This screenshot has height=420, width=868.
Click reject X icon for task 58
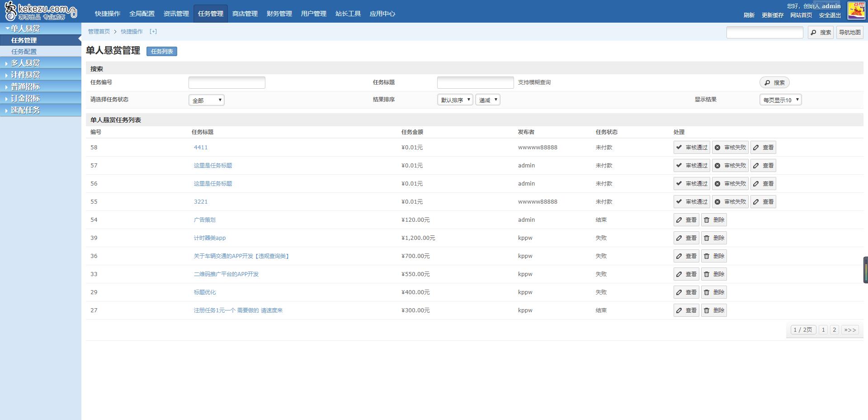(717, 148)
